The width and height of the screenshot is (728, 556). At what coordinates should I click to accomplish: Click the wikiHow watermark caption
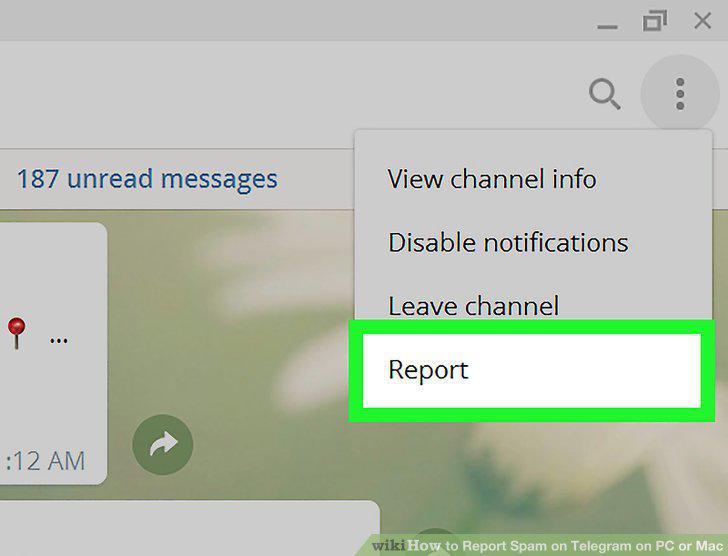click(x=548, y=546)
